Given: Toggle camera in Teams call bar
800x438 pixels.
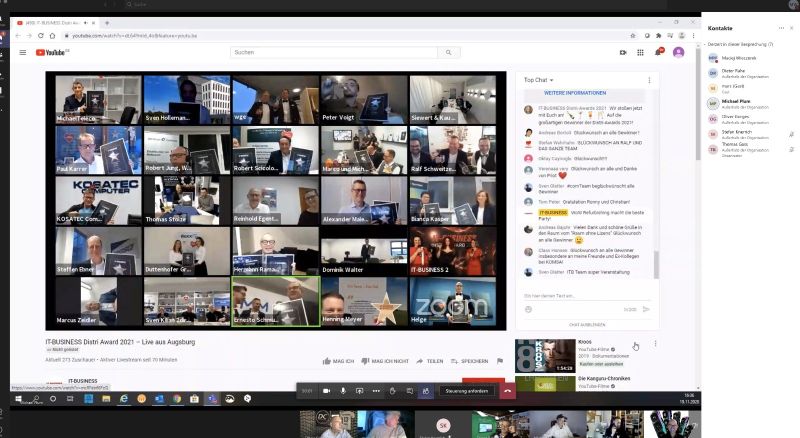Looking at the screenshot, I should pyautogui.click(x=327, y=391).
